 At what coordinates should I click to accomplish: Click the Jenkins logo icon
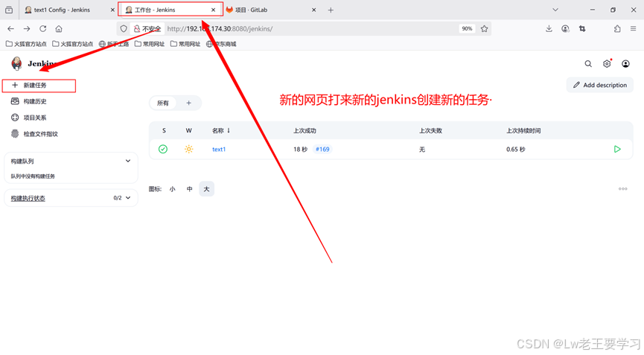tap(17, 63)
